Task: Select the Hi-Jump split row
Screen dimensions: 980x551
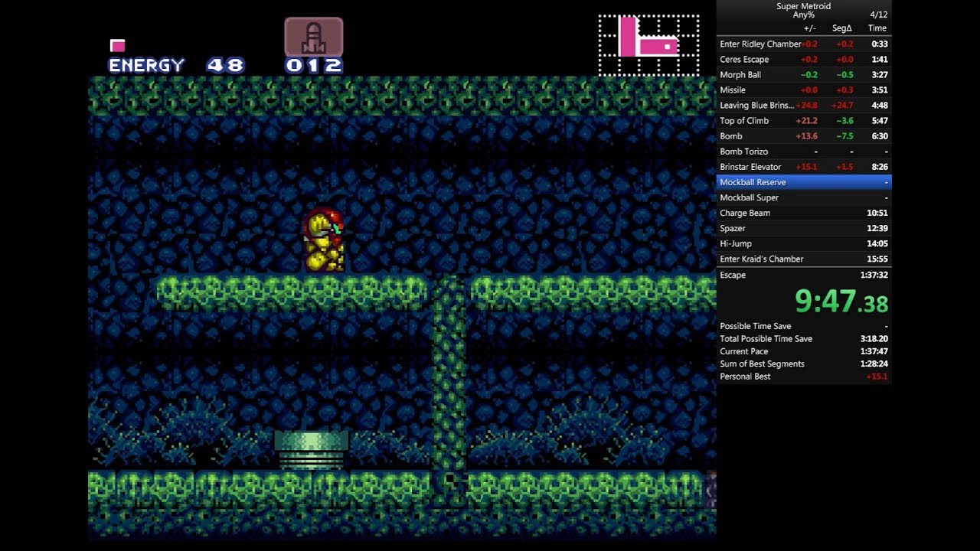Action: click(804, 243)
